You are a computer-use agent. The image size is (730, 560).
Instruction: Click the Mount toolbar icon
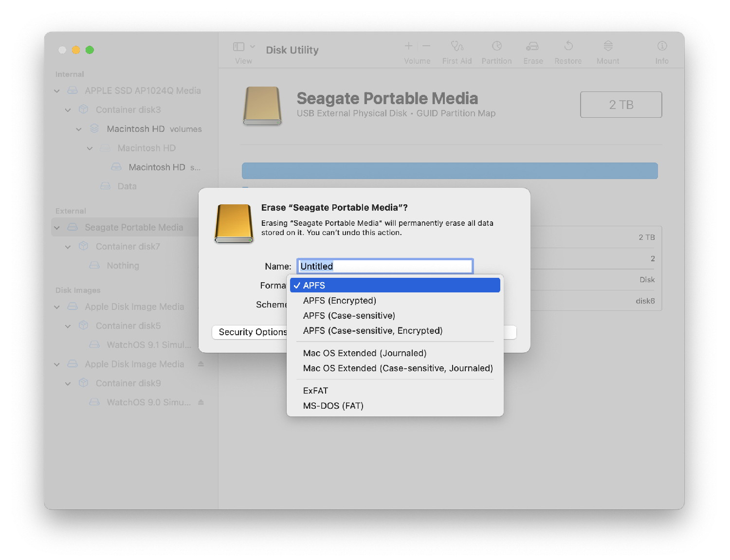pyautogui.click(x=608, y=46)
